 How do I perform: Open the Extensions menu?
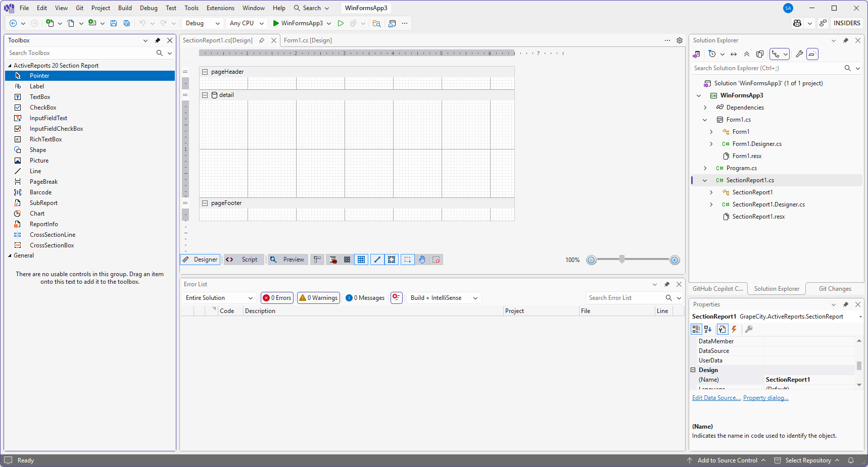click(x=220, y=8)
